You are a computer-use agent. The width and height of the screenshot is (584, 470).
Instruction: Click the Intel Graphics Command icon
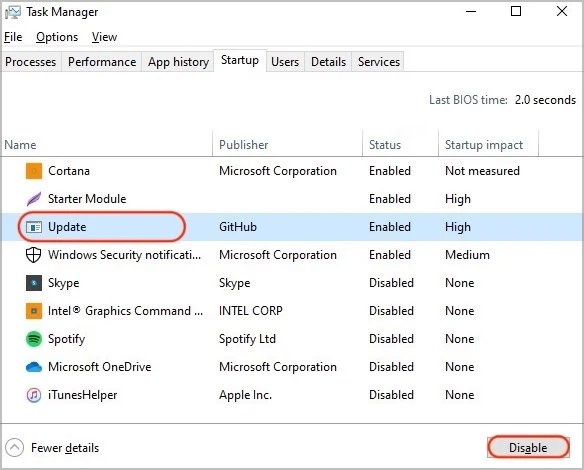coord(34,311)
